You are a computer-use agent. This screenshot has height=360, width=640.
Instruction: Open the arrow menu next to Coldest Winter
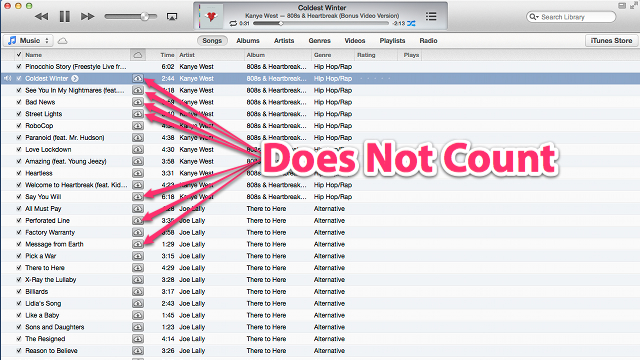tap(75, 78)
